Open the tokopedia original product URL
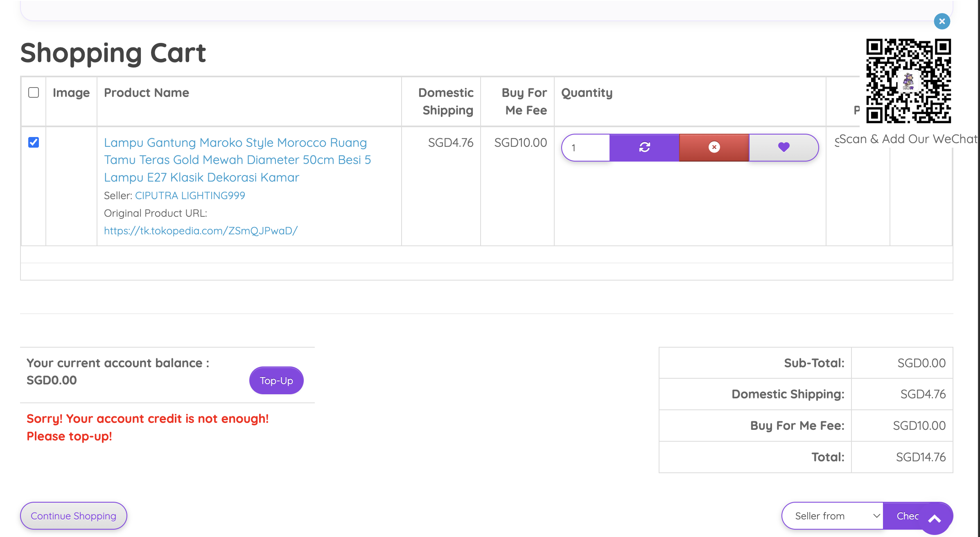 (x=201, y=231)
